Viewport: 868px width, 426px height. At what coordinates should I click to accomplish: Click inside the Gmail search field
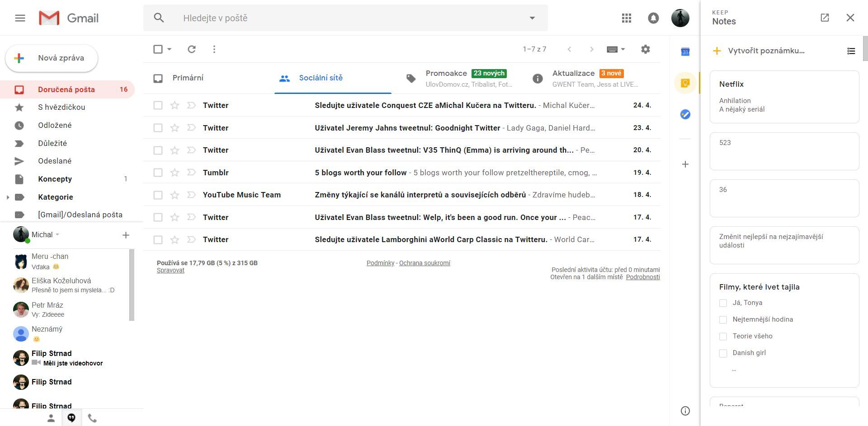click(x=316, y=18)
